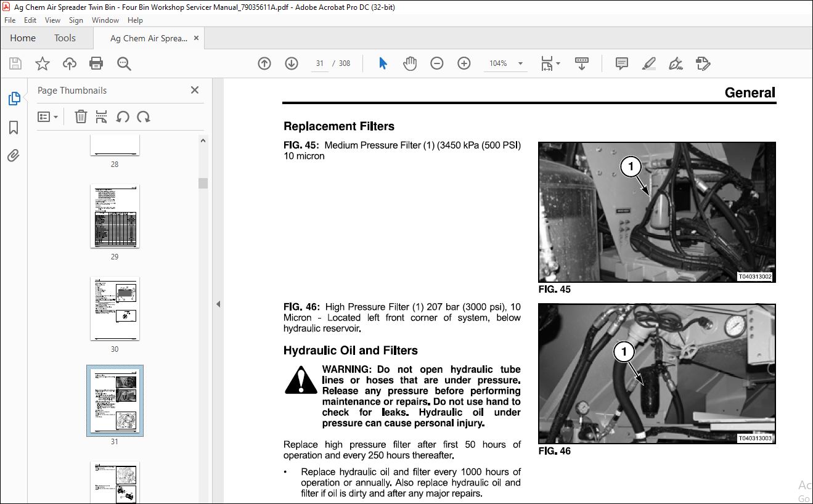Zoom in with plus icon
813x504 pixels.
(x=464, y=63)
